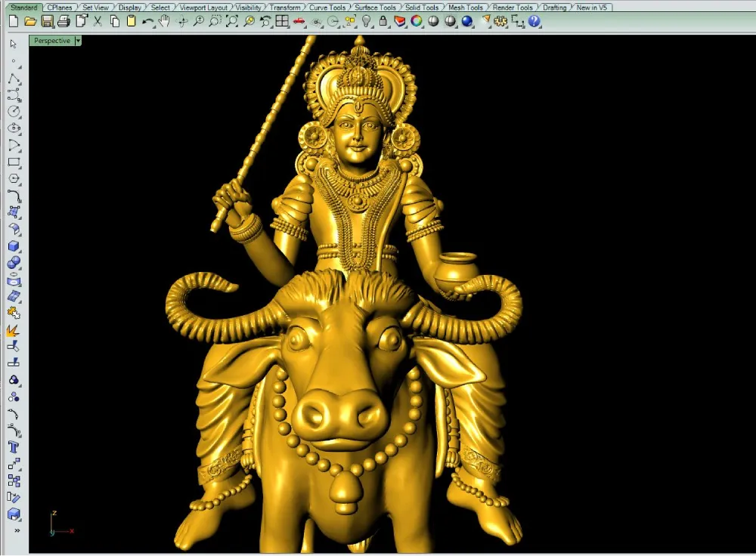Click the blue sphere Render icon

466,21
